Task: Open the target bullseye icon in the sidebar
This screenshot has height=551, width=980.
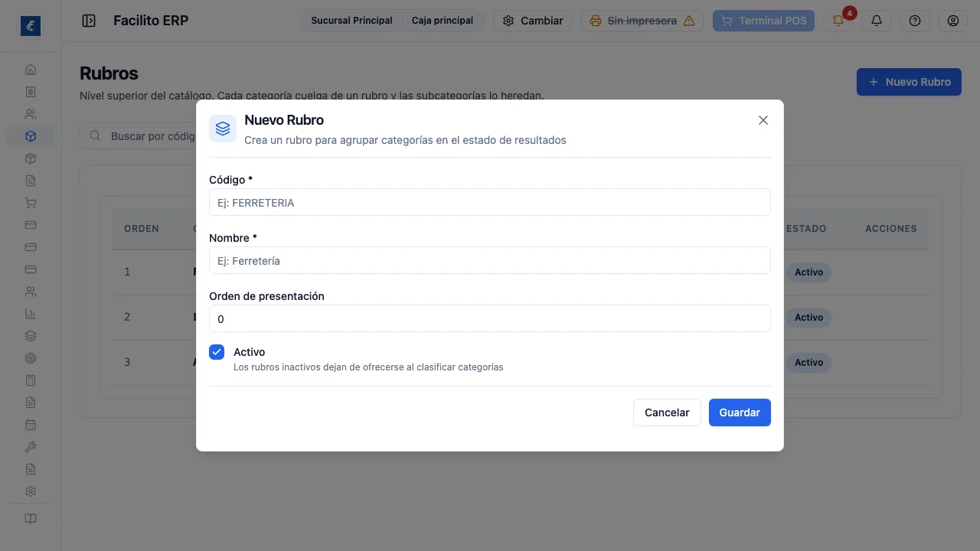Action: click(31, 358)
